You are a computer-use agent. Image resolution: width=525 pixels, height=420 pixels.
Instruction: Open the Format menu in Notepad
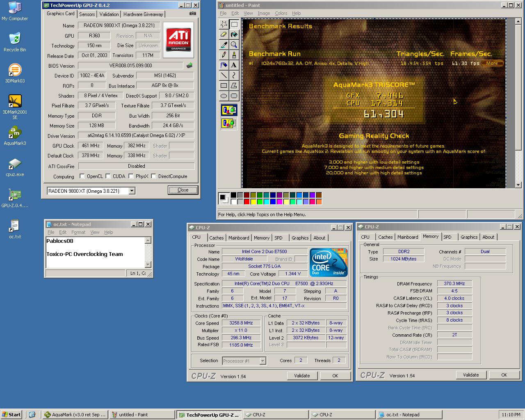pyautogui.click(x=78, y=232)
